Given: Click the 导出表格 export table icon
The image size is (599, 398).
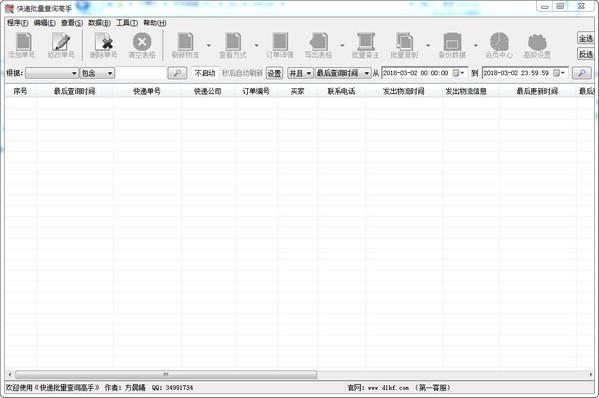Looking at the screenshot, I should tap(319, 46).
